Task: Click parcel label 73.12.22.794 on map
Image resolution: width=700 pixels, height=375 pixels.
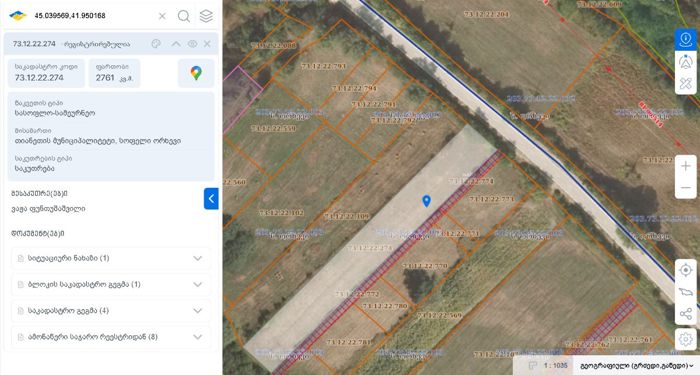Action: tap(354, 88)
